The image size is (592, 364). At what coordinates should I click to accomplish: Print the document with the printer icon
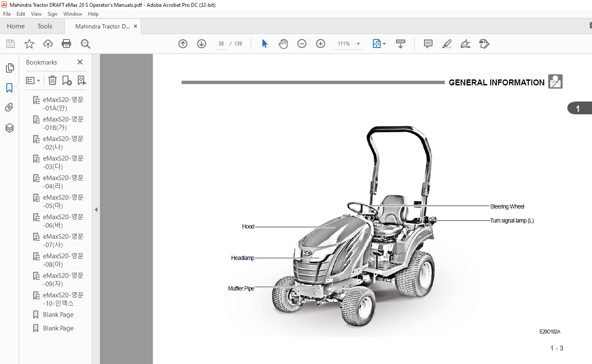click(66, 44)
